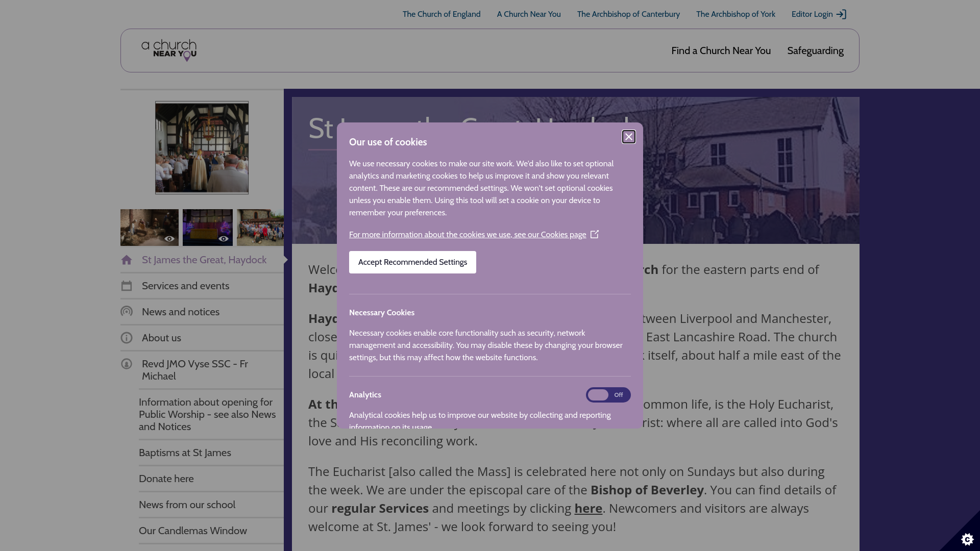This screenshot has height=551, width=980.
Task: Open Information about opening for Public Worship
Action: click(207, 414)
